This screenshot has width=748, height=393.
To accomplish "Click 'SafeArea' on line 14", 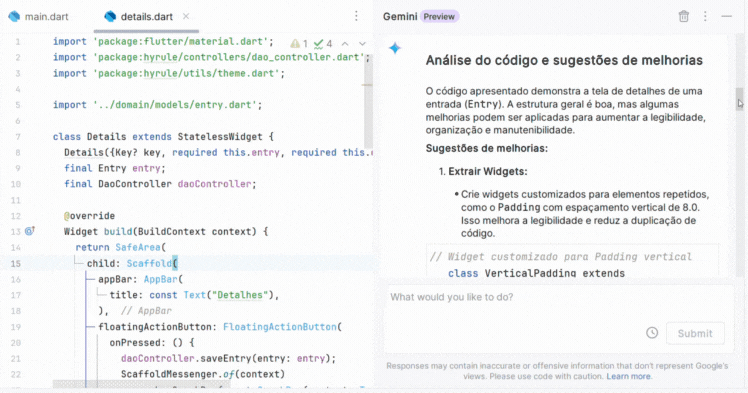I will tap(138, 247).
